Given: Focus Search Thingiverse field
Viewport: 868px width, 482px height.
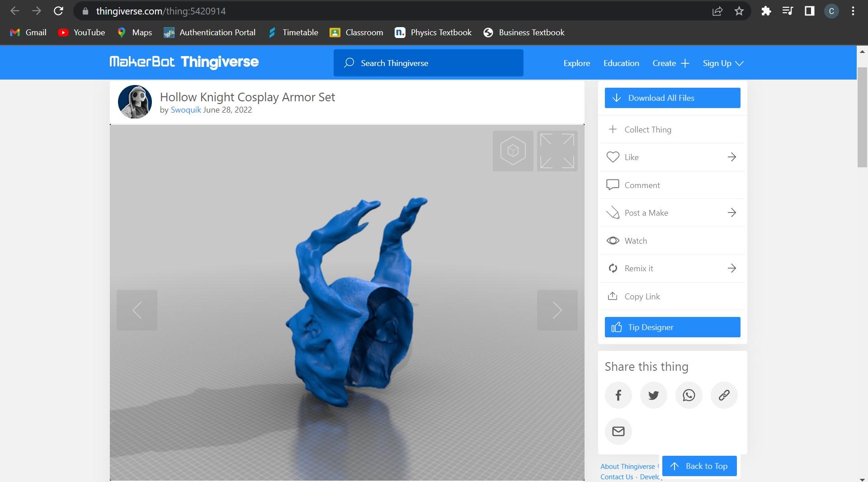Looking at the screenshot, I should (428, 63).
